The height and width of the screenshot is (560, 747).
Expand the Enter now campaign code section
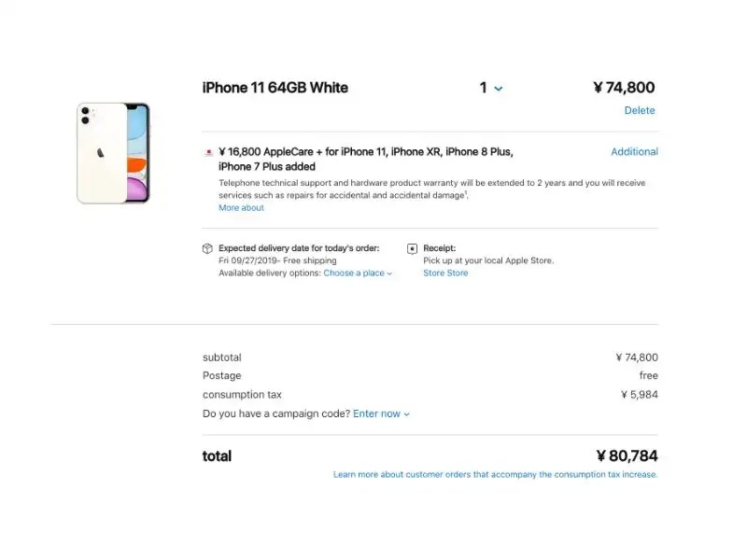click(379, 413)
